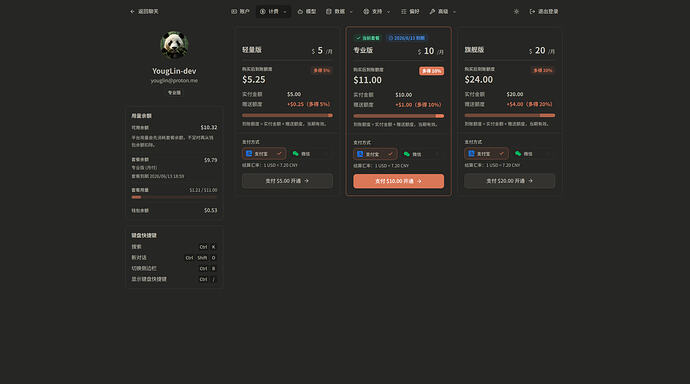Click the YougLin-dev username
The image size is (690, 384).
coord(174,71)
